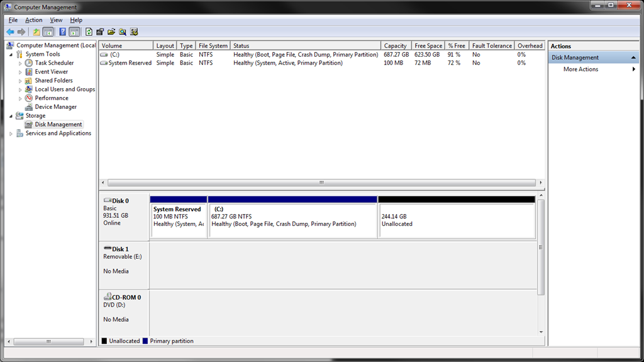Viewport: 644px width, 362px height.
Task: Open the View menu
Action: click(x=56, y=20)
